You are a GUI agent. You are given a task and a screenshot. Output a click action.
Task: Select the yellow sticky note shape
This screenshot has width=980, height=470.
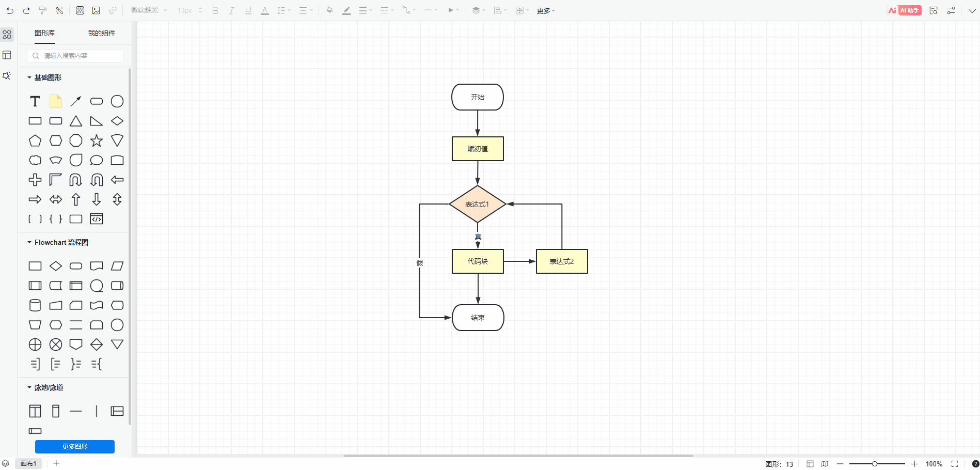pos(56,101)
